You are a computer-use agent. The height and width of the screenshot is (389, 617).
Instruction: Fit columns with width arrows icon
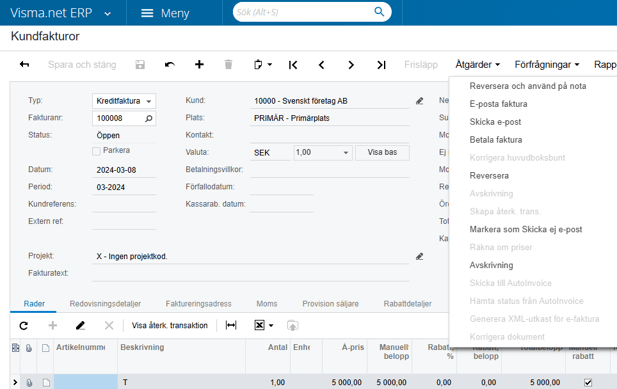pyautogui.click(x=231, y=325)
